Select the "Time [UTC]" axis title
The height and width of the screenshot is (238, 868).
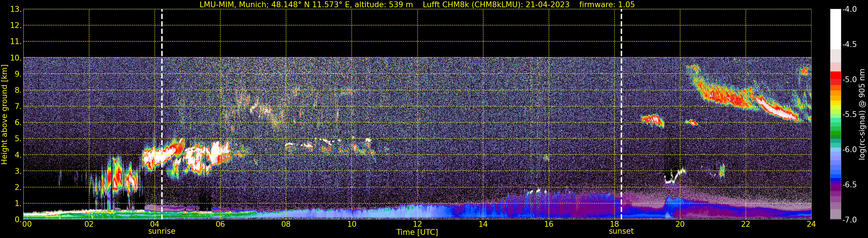click(417, 232)
